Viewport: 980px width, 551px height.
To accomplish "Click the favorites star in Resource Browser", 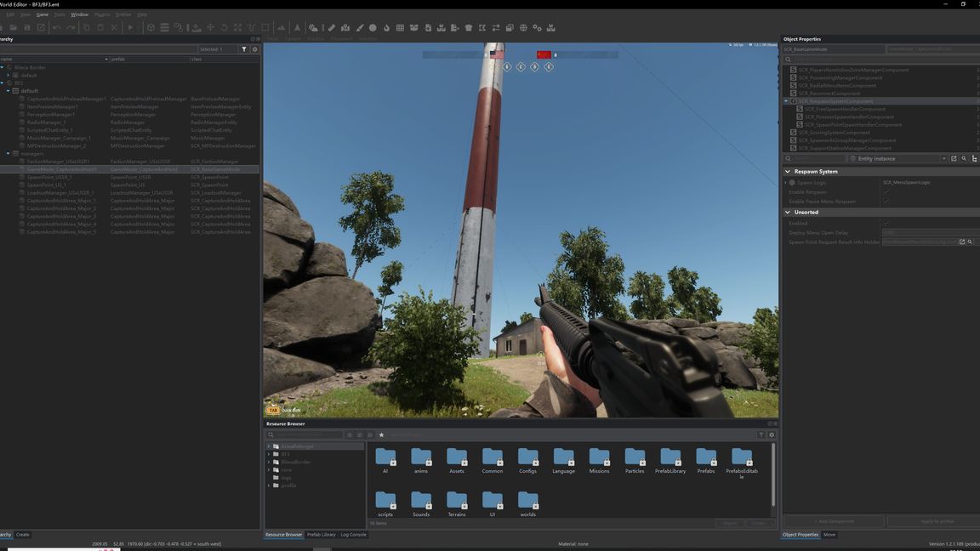I will coord(381,435).
